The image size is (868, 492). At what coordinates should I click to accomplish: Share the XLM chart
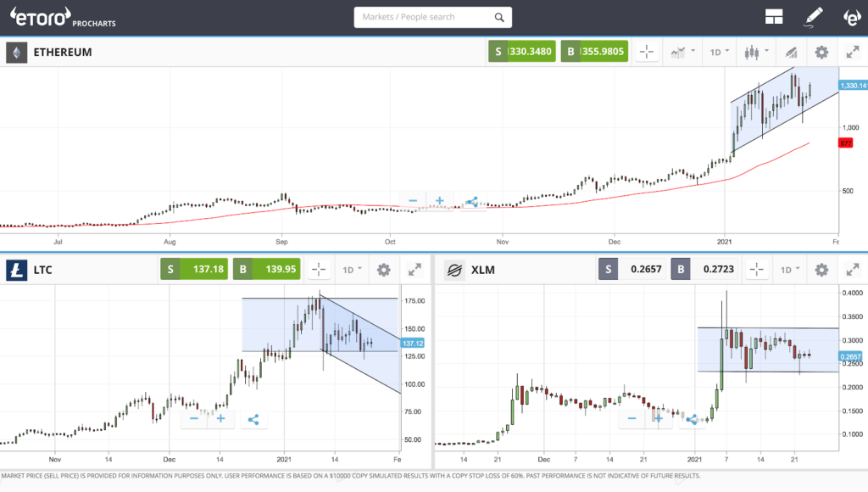692,419
